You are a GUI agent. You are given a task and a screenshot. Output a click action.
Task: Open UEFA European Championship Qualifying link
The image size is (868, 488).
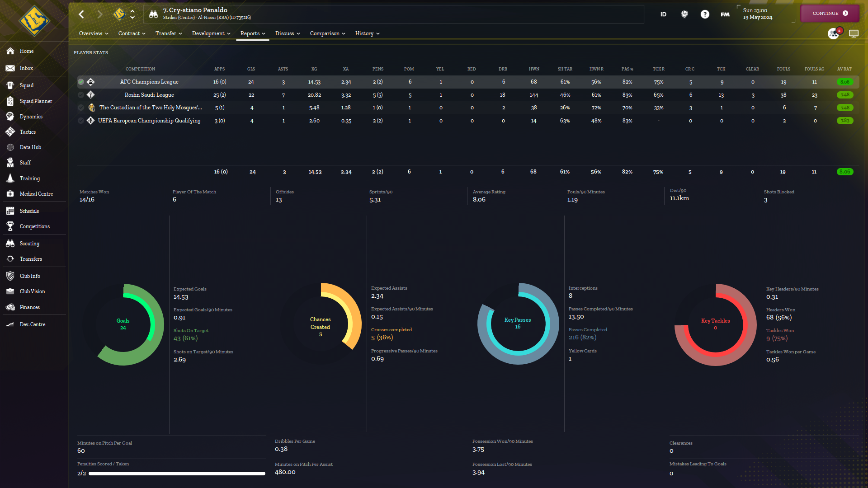click(149, 121)
